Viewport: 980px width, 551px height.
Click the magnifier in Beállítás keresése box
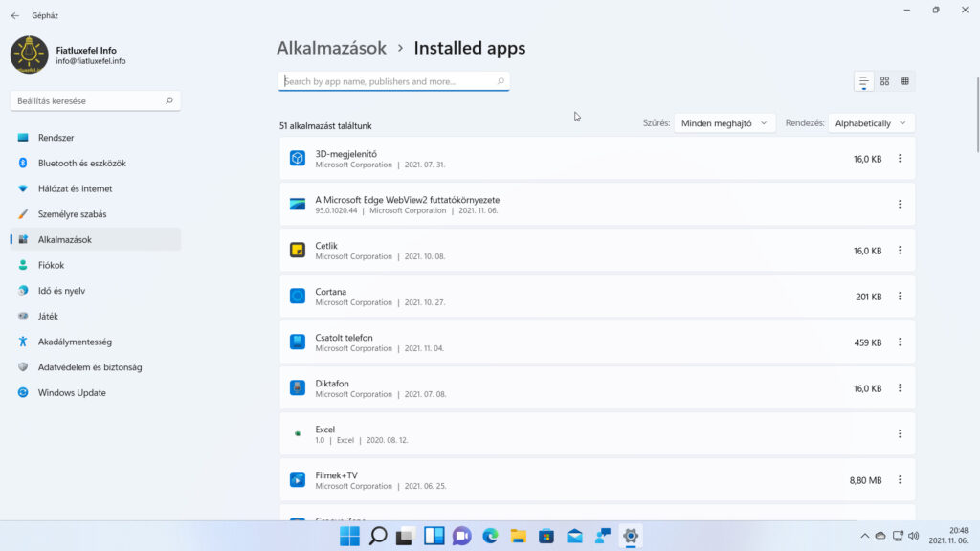[168, 100]
